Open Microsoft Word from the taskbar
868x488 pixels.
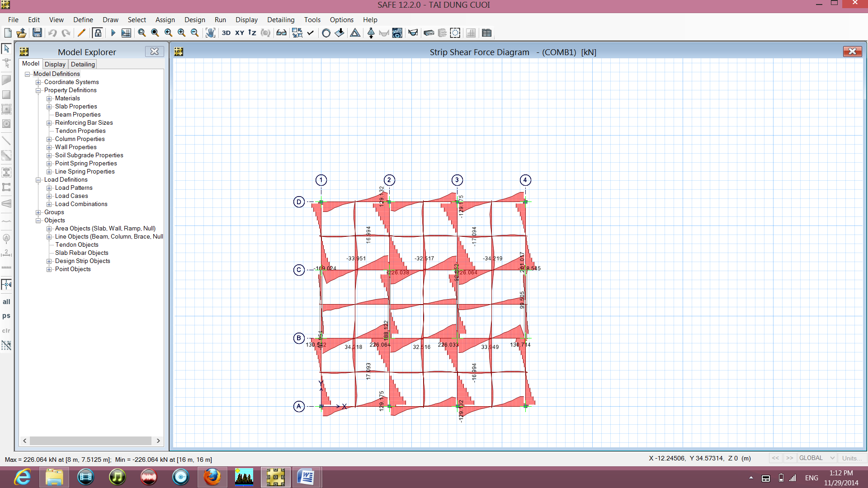(306, 477)
